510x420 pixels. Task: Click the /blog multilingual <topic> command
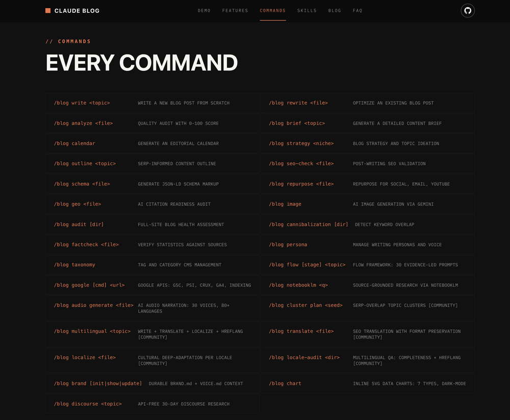(92, 331)
